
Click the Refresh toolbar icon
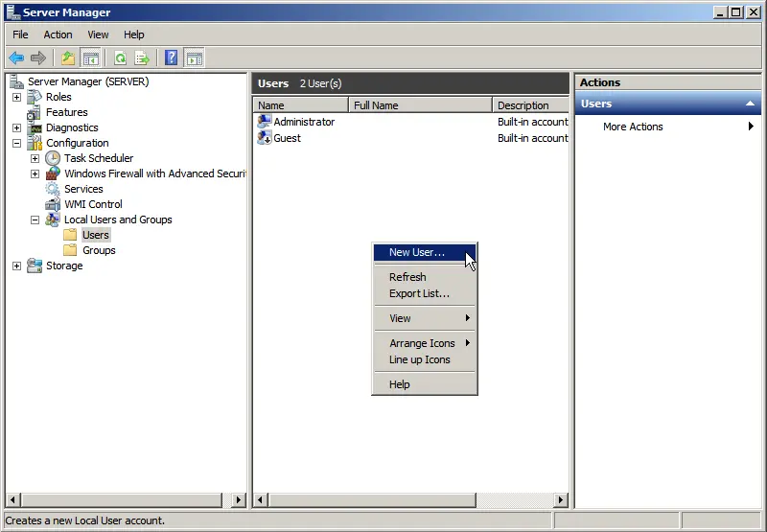click(121, 58)
